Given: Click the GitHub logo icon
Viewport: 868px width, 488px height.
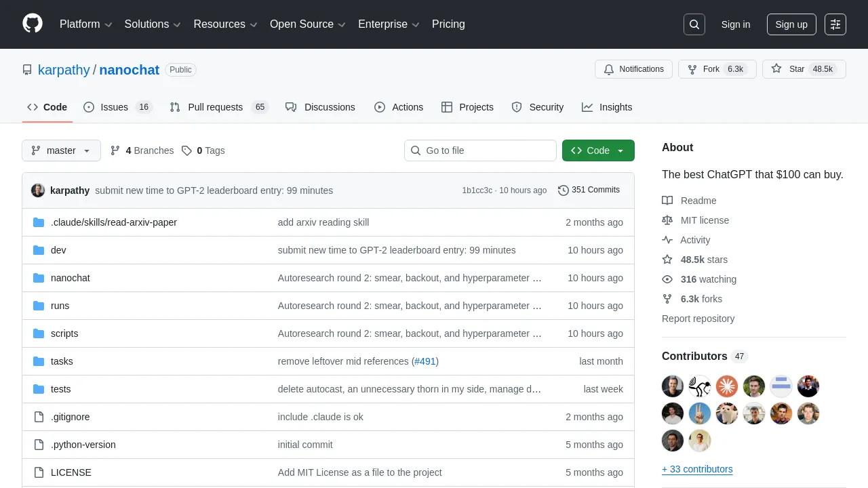Looking at the screenshot, I should coord(33,24).
